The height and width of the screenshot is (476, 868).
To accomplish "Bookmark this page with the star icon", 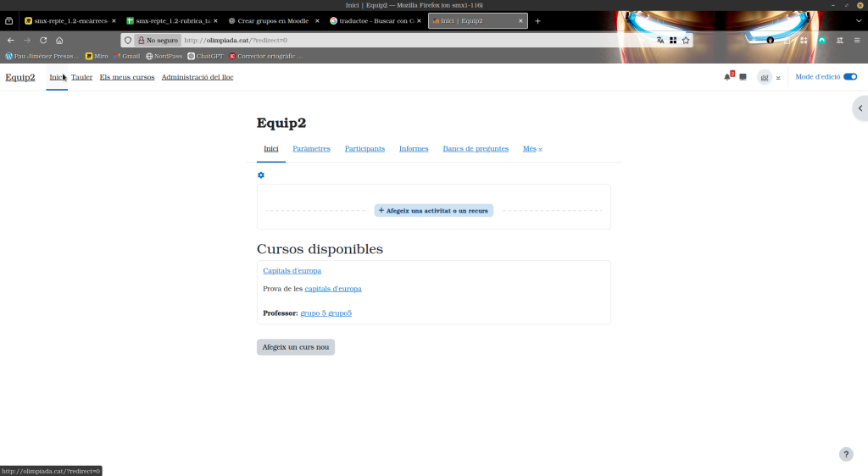I will click(x=686, y=40).
